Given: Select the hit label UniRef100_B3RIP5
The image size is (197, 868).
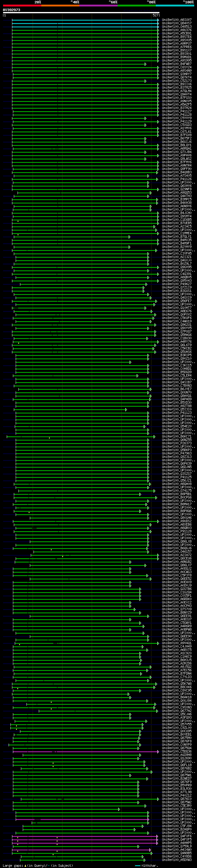Looking at the screenshot, I should click(176, 355).
